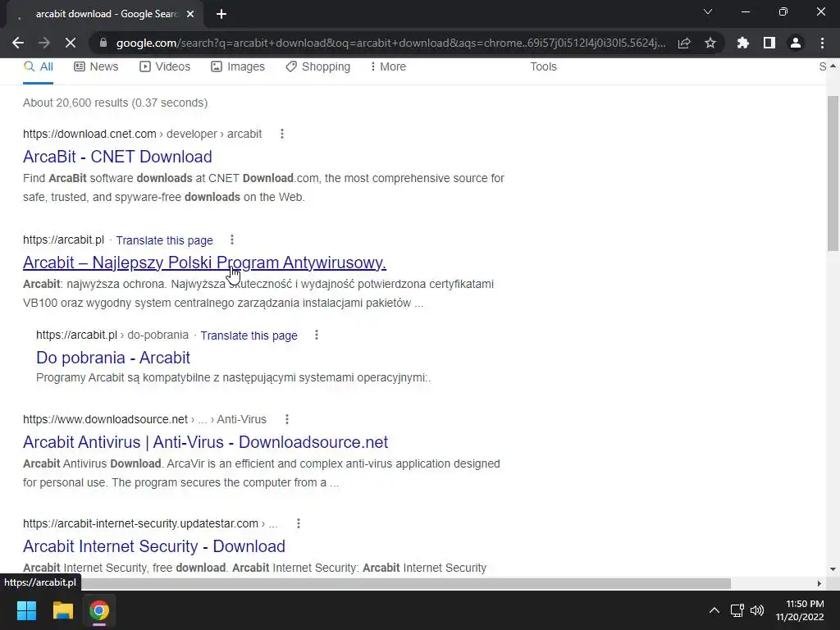Open Chrome's three-dot menu
Screen dimensions: 840x630
(x=822, y=43)
